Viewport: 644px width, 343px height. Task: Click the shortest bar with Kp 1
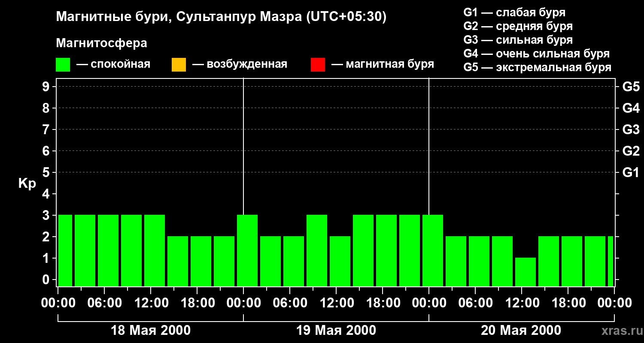point(526,272)
